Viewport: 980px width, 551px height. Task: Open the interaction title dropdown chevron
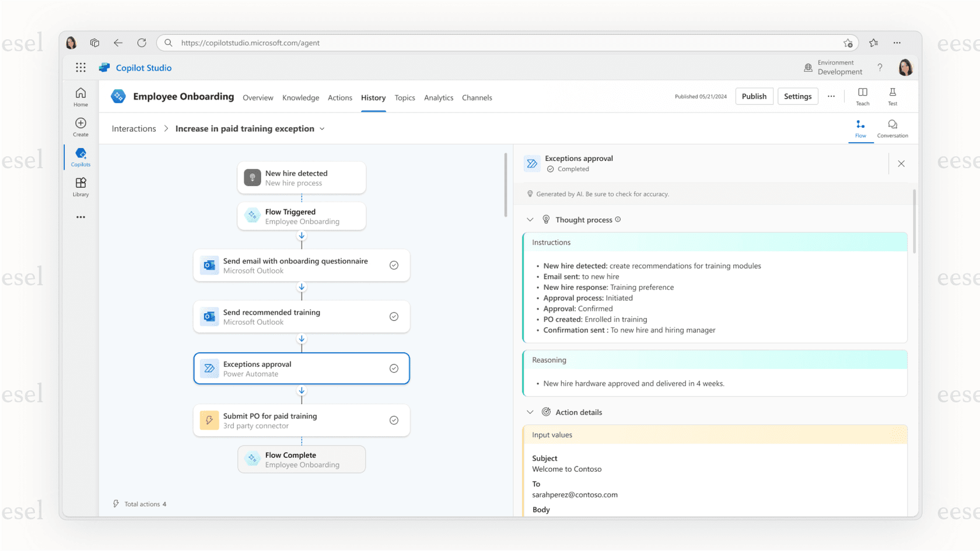pyautogui.click(x=322, y=128)
